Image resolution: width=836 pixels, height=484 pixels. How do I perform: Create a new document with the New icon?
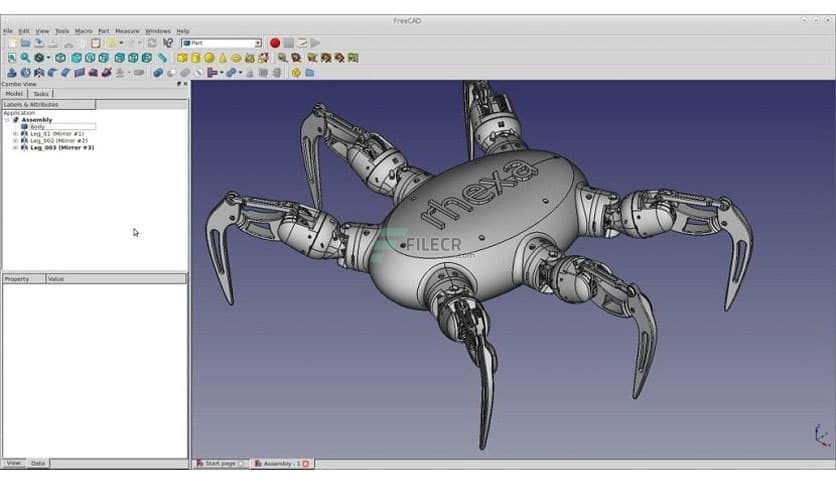pyautogui.click(x=12, y=43)
